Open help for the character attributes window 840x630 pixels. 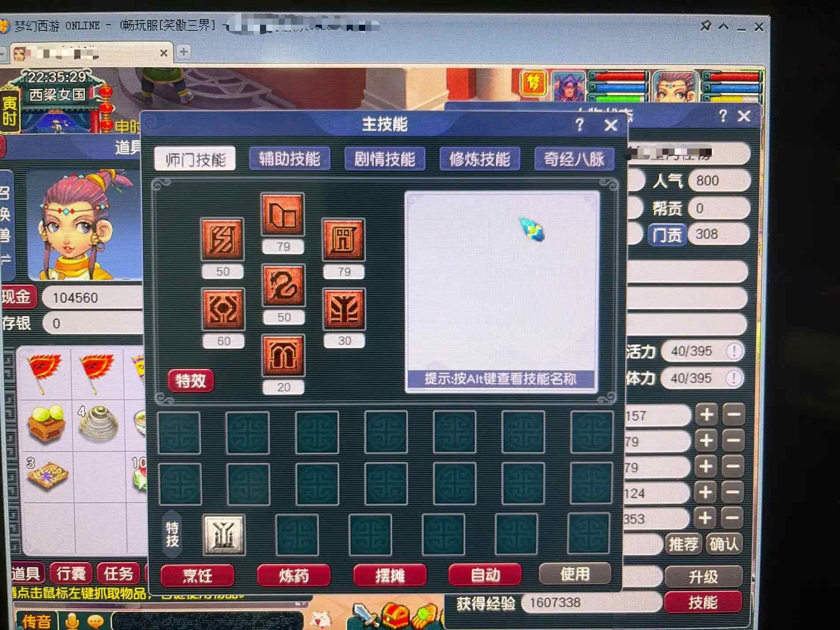(x=723, y=116)
